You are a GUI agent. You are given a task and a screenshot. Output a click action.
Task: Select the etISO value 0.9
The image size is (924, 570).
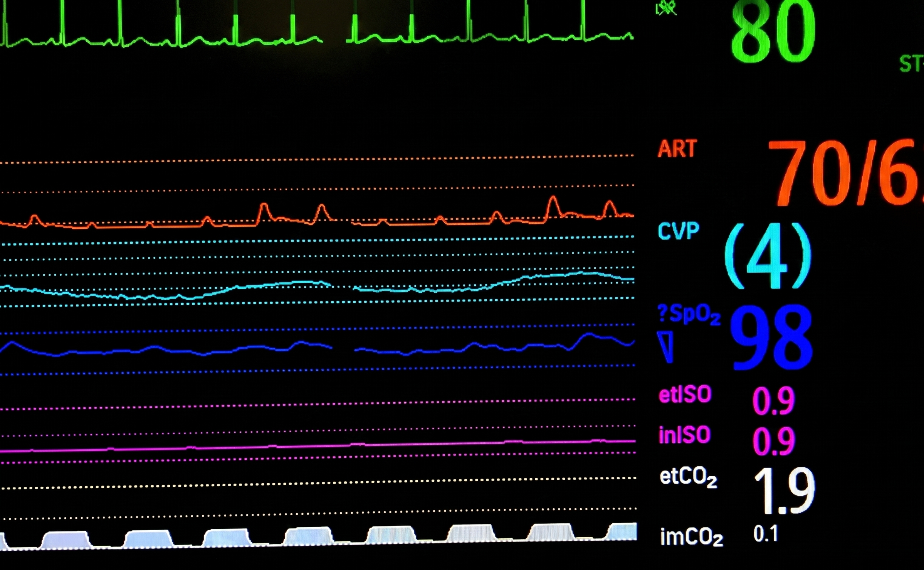click(x=773, y=401)
